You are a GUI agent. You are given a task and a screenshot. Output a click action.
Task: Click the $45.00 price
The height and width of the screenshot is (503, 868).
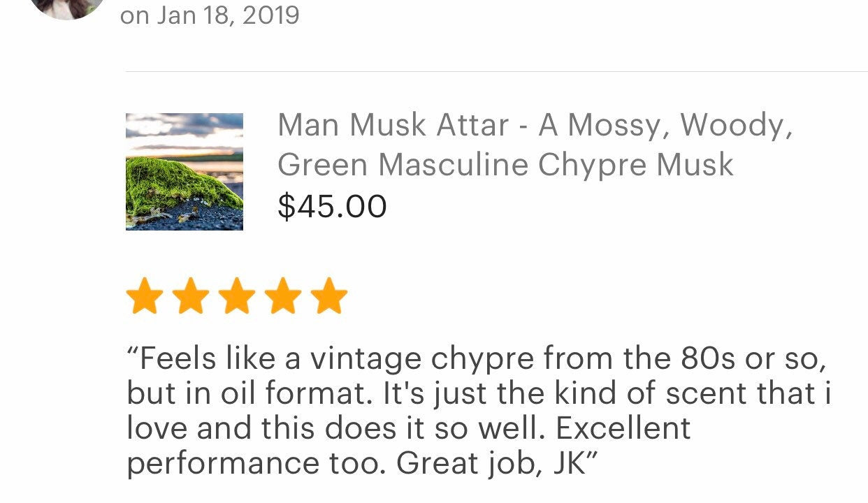click(x=332, y=206)
